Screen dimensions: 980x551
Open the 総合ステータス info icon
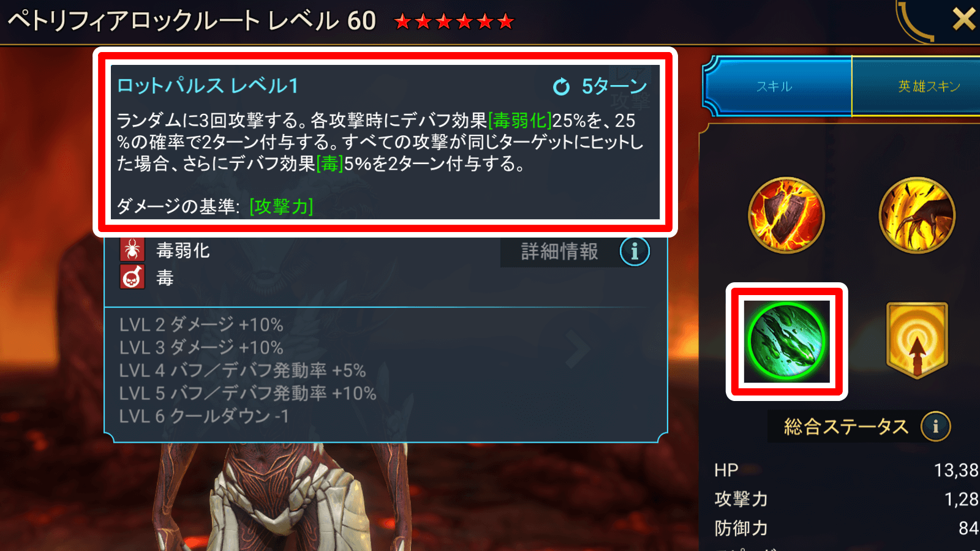pos(935,426)
